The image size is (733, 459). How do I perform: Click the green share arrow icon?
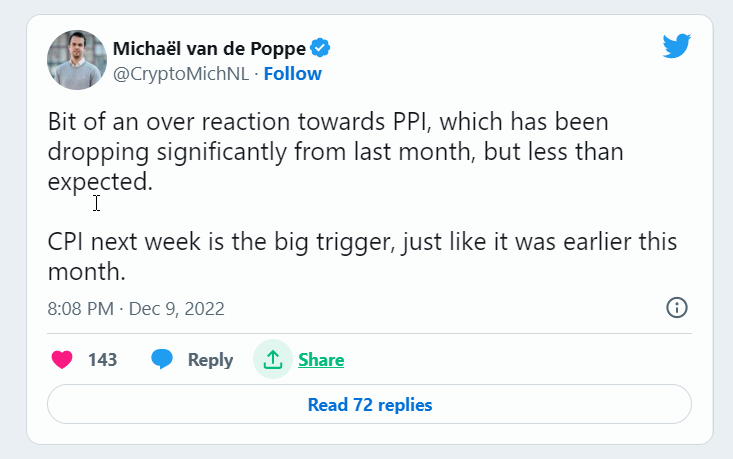pyautogui.click(x=273, y=359)
